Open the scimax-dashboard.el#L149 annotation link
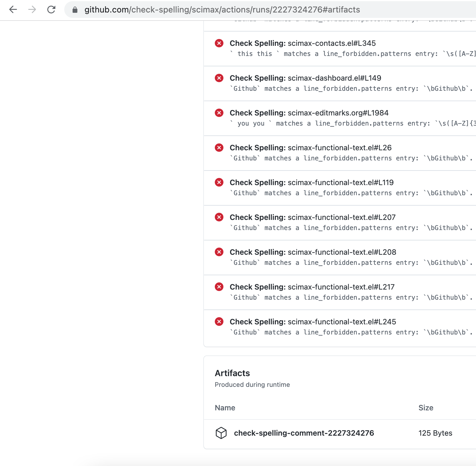476x466 pixels. click(x=305, y=78)
